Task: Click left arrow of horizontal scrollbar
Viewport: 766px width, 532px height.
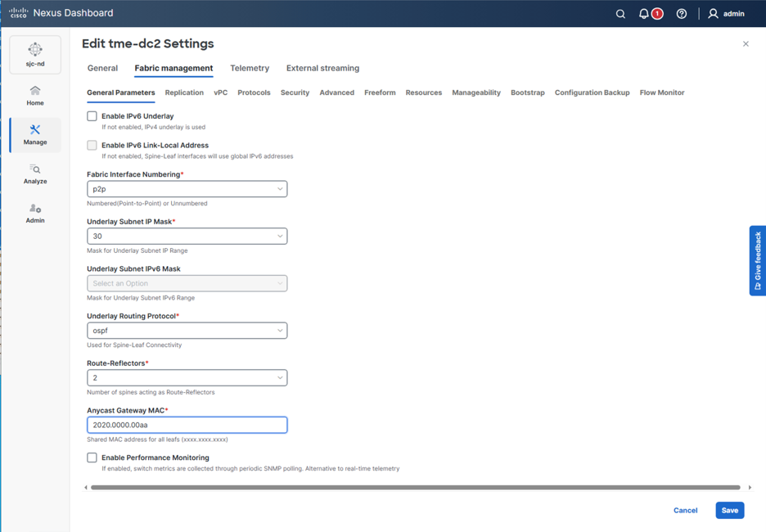Action: click(86, 487)
